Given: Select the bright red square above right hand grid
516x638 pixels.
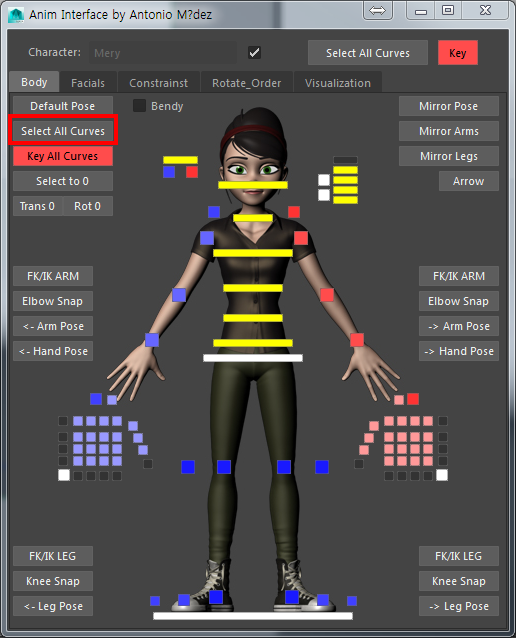Looking at the screenshot, I should (413, 399).
